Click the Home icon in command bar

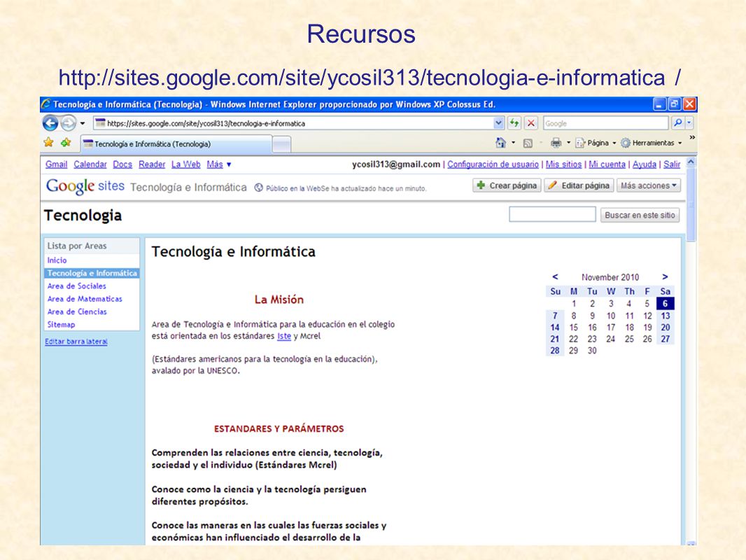click(x=500, y=143)
